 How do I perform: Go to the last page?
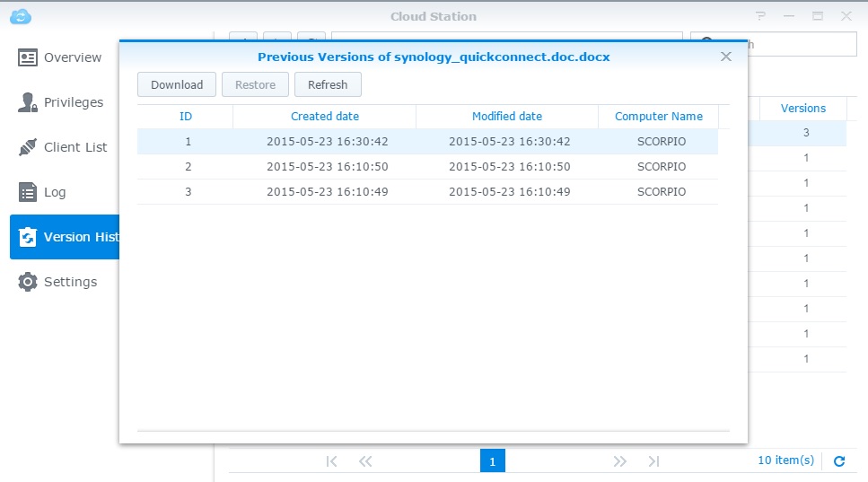pyautogui.click(x=653, y=461)
